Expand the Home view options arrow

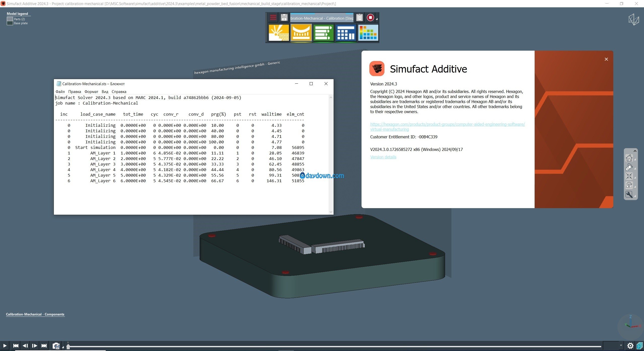(x=635, y=160)
